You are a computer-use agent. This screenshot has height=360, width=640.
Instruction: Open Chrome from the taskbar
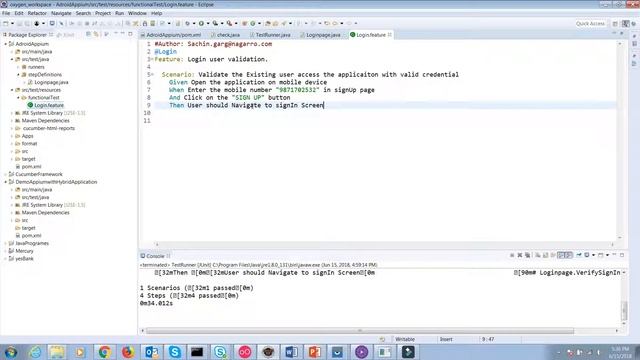pos(104,352)
